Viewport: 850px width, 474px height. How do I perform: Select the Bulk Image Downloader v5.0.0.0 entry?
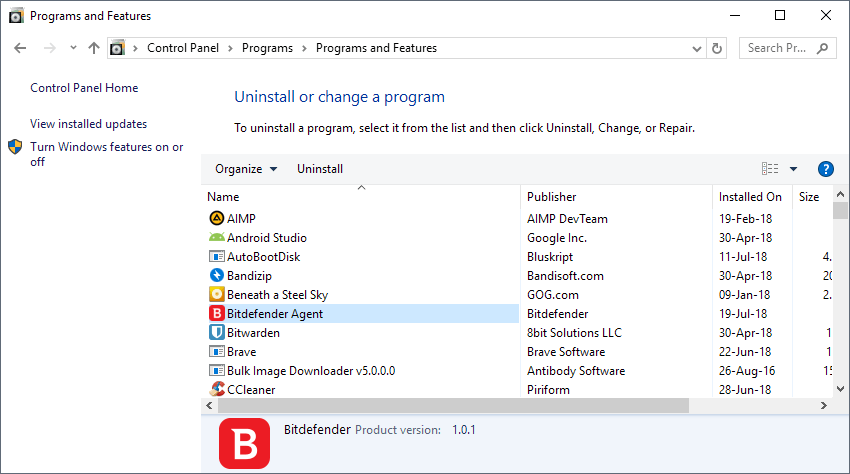[311, 370]
